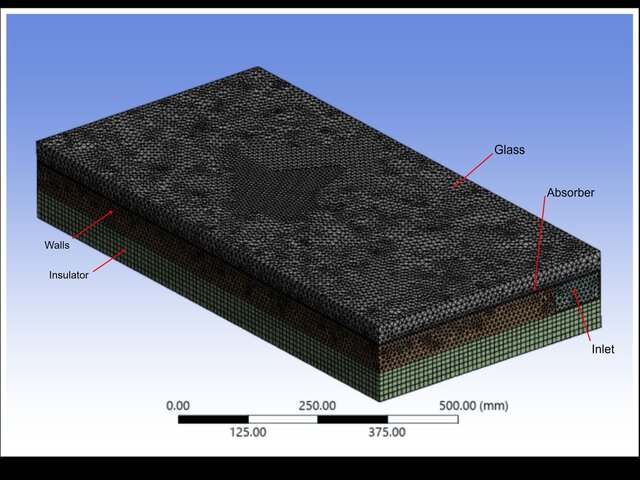This screenshot has width=640, height=480.
Task: Click the Absorber label
Action: pyautogui.click(x=570, y=193)
